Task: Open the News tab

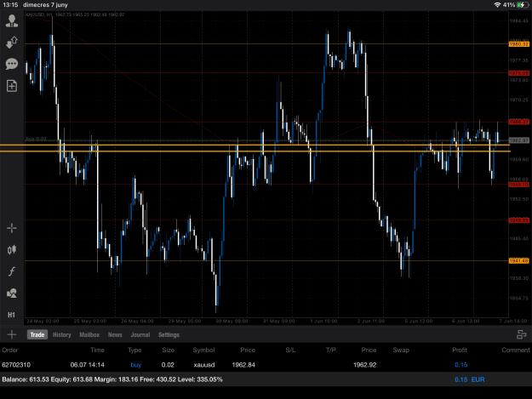Action: pos(115,334)
